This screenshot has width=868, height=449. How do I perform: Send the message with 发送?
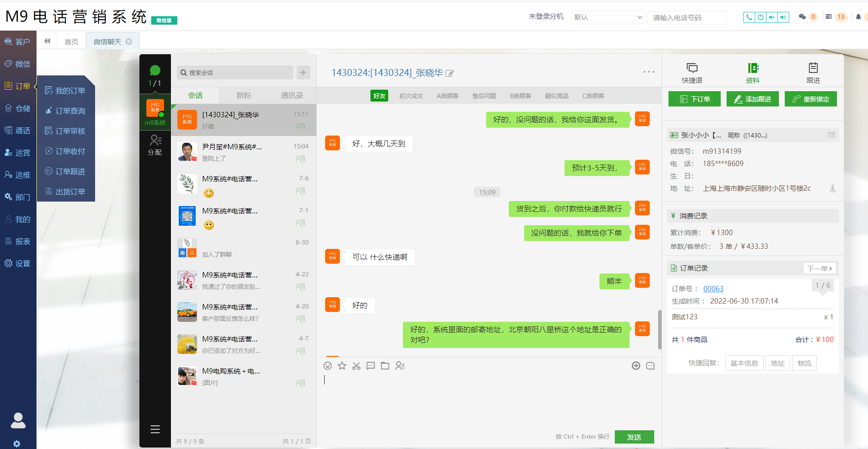[x=634, y=437]
